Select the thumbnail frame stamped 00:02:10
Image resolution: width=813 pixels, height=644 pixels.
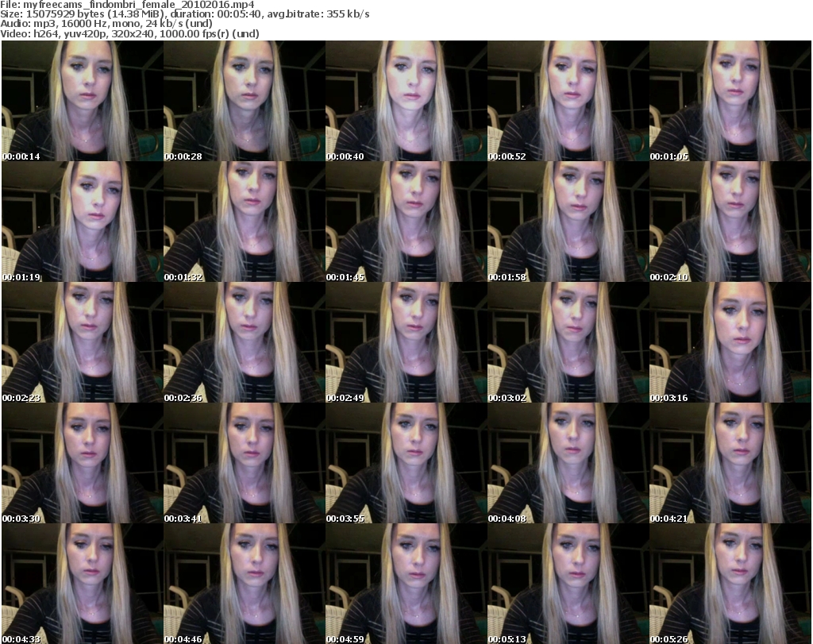click(730, 222)
